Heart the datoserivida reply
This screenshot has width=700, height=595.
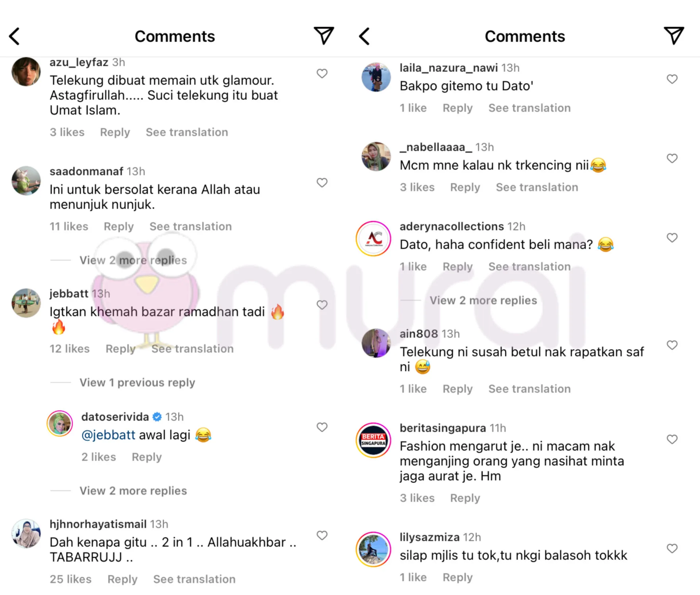pos(322,427)
